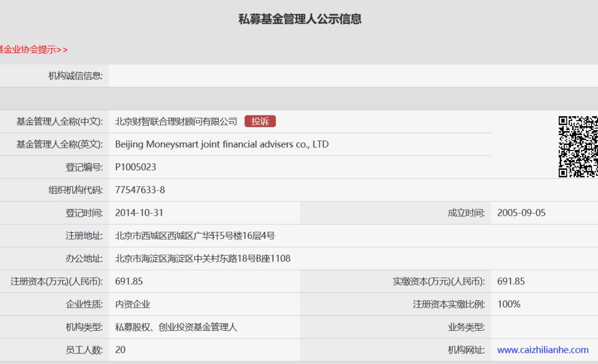Select employee count value 20
This screenshot has height=364, width=598.
120,350
